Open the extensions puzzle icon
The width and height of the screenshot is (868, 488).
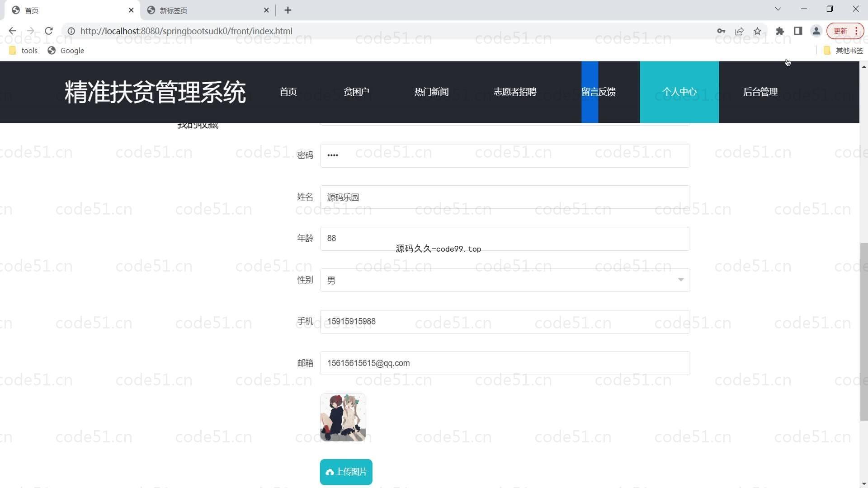(780, 31)
